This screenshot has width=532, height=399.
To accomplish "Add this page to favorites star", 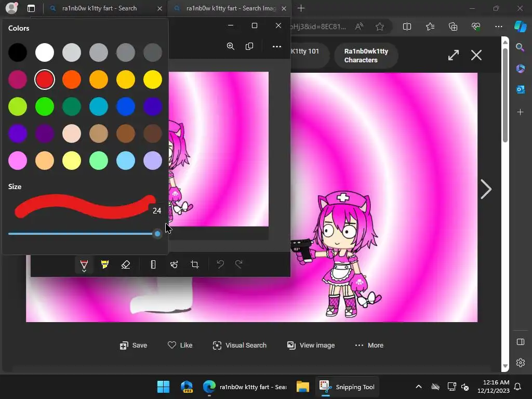I will click(x=380, y=26).
